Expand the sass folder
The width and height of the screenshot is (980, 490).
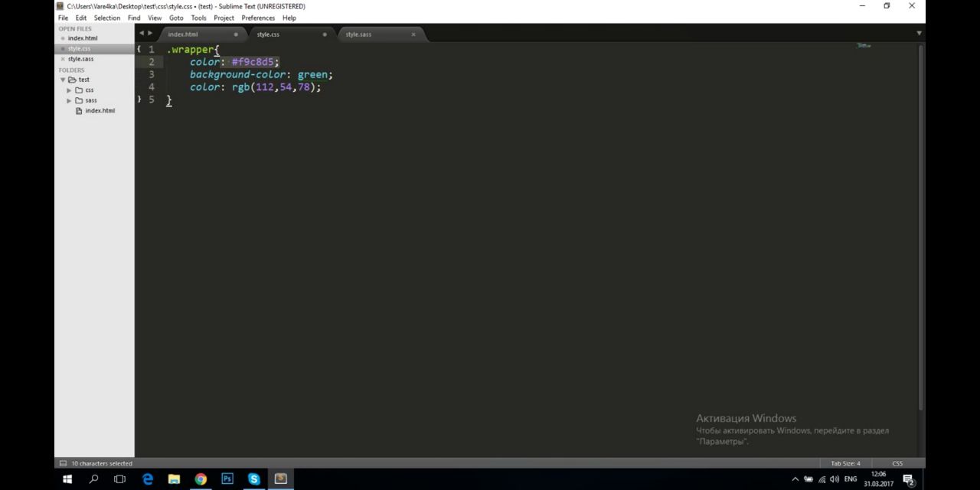click(x=69, y=100)
